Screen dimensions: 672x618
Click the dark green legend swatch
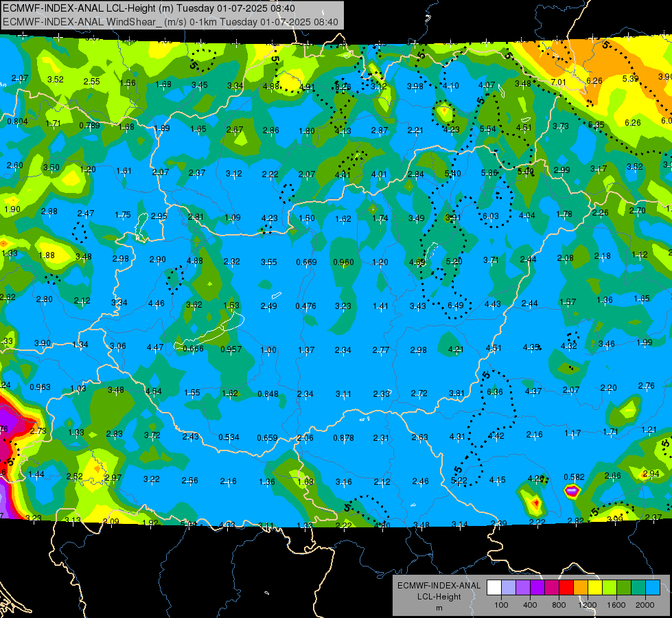(x=623, y=588)
